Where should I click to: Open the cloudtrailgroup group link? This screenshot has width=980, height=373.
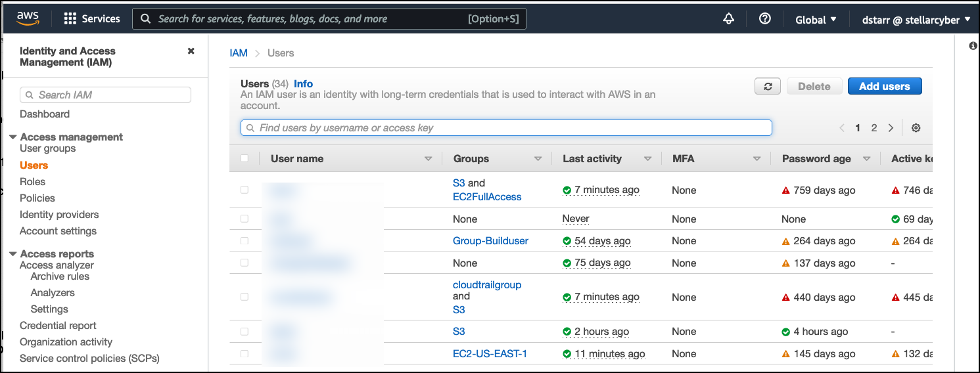(486, 285)
